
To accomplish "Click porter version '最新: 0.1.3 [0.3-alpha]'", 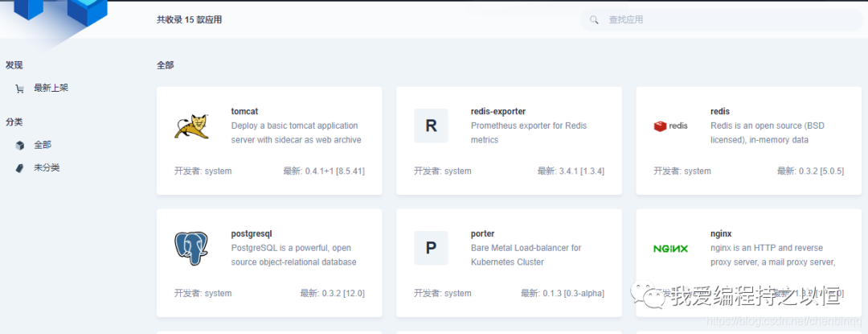I will pyautogui.click(x=563, y=293).
